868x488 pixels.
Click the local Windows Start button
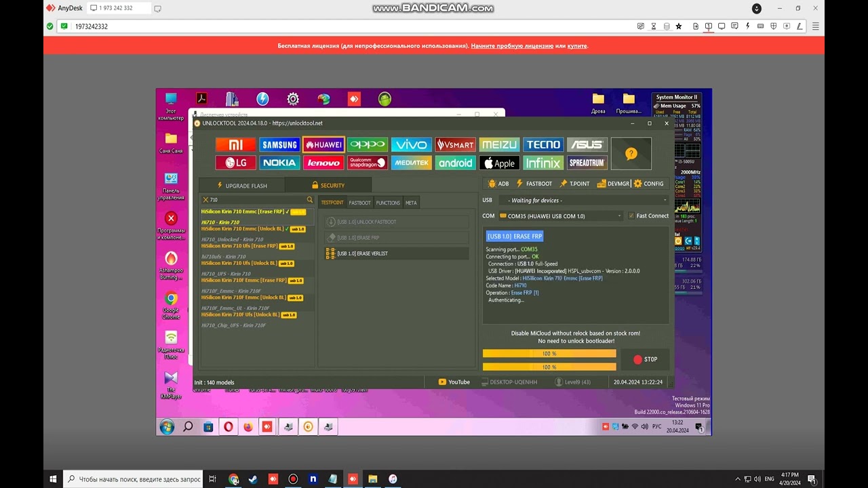click(x=53, y=479)
